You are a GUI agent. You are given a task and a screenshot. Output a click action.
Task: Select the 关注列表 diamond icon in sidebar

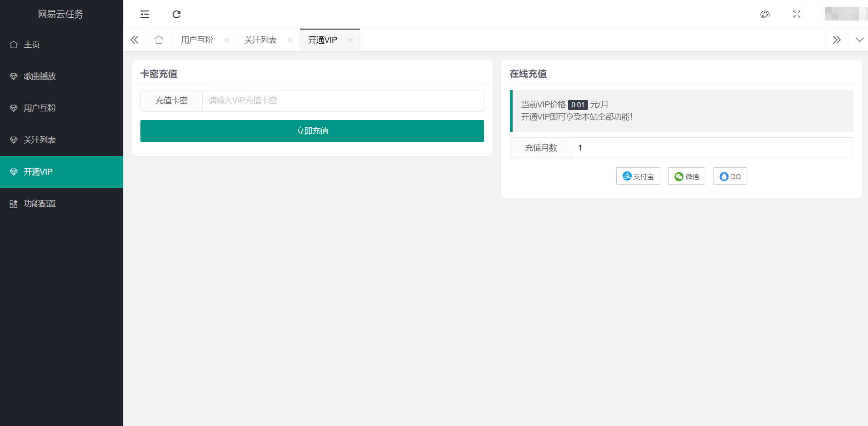click(13, 140)
